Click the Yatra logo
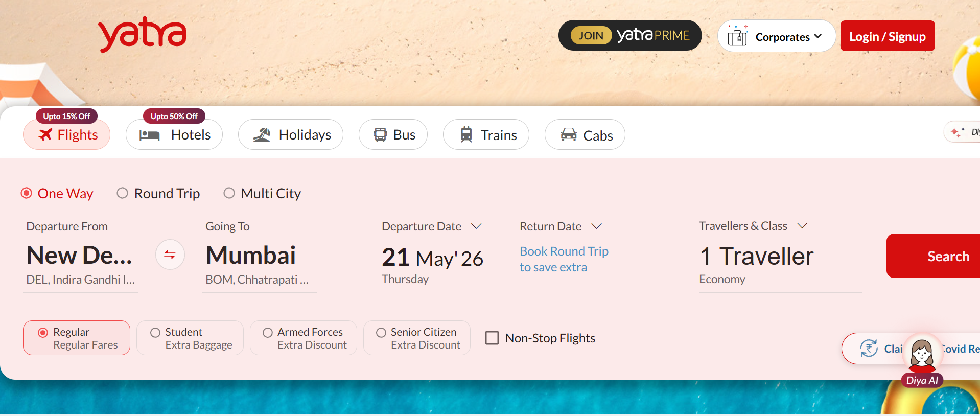980x416 pixels. 142,34
